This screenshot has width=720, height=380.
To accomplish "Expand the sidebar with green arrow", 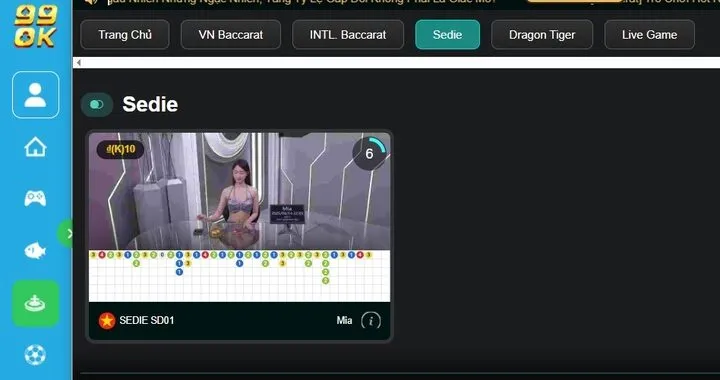I will pyautogui.click(x=67, y=234).
